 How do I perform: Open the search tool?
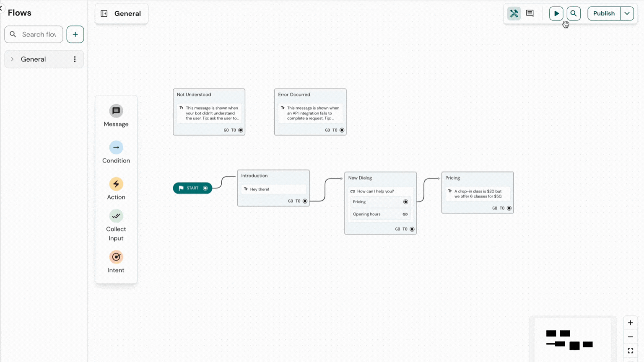pos(573,13)
